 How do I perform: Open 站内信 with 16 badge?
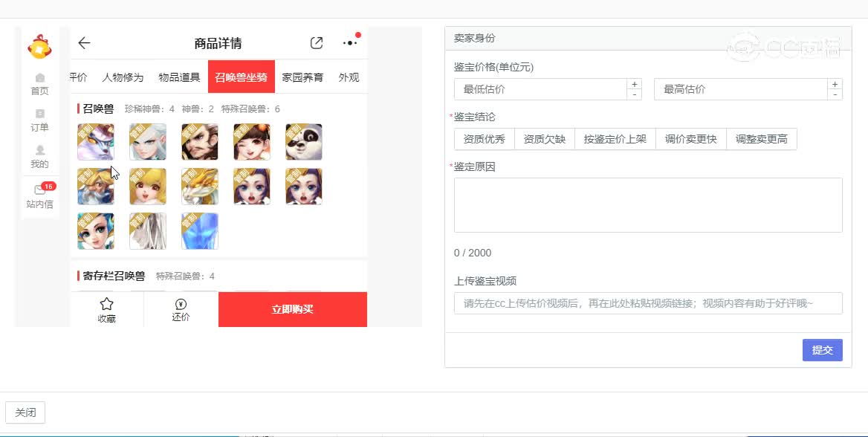pyautogui.click(x=39, y=195)
